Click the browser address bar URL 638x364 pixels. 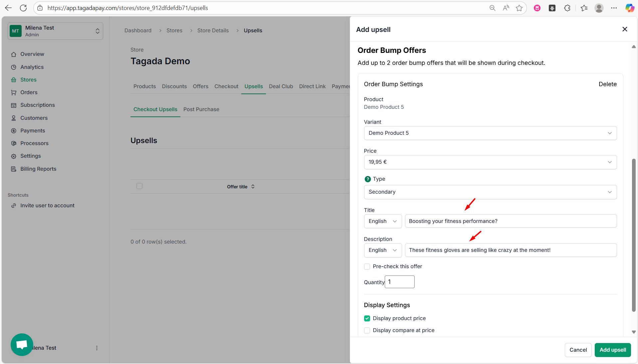128,8
